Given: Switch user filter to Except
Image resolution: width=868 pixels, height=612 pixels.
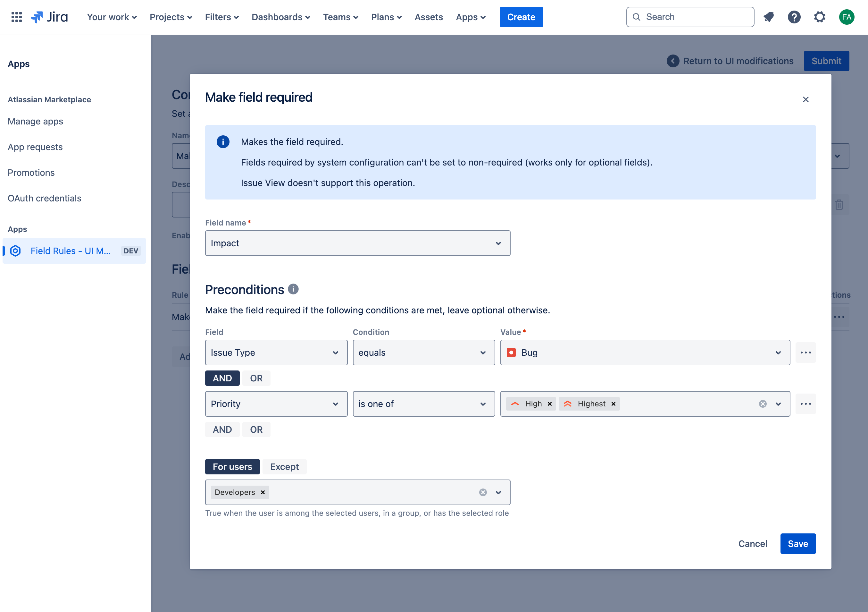Looking at the screenshot, I should 284,467.
